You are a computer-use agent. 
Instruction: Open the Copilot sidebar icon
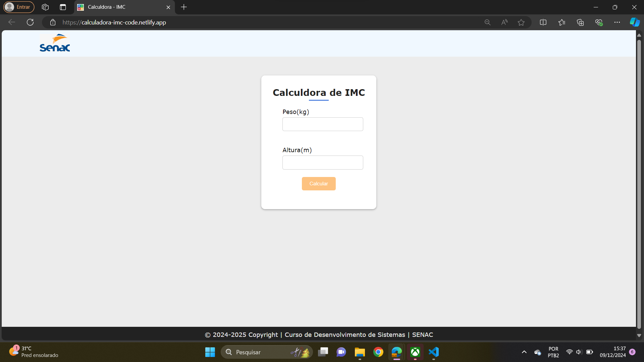[635, 22]
